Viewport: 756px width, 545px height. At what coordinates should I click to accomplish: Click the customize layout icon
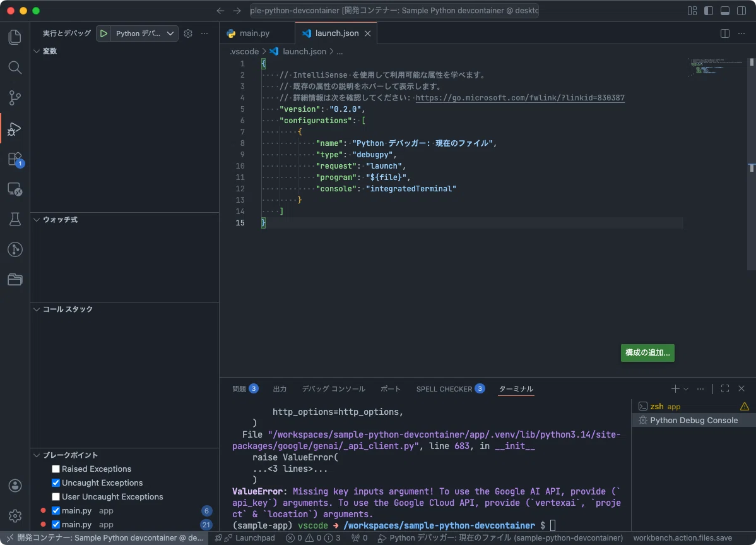(692, 11)
